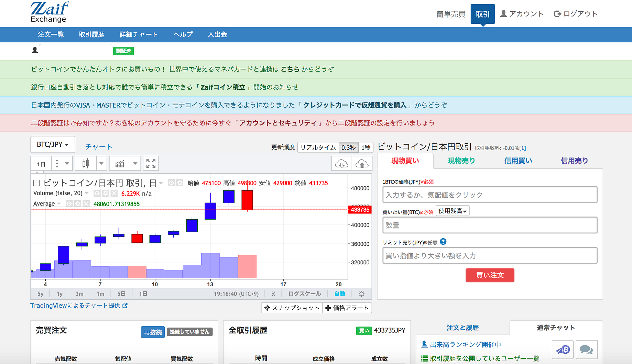Remove the Volume indicator with its X icon
The height and width of the screenshot is (364, 632).
tap(114, 193)
